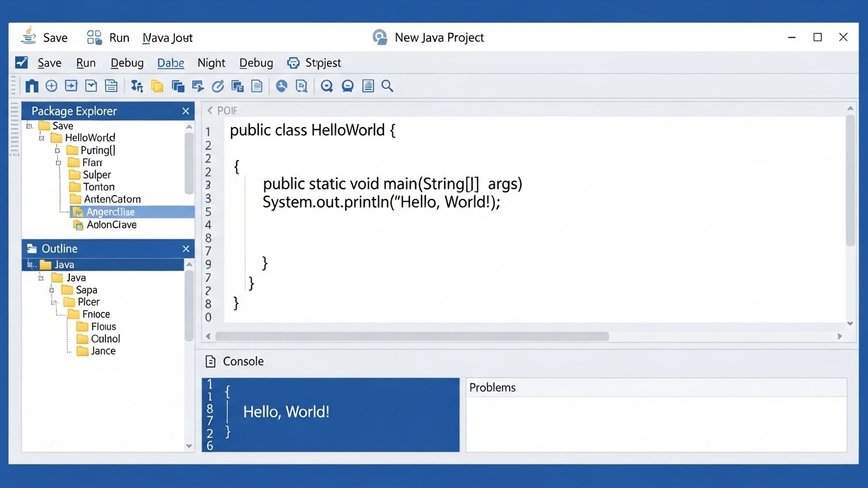Expand the HelloWorld node in Package Explorer
The image size is (868, 488).
[42, 138]
